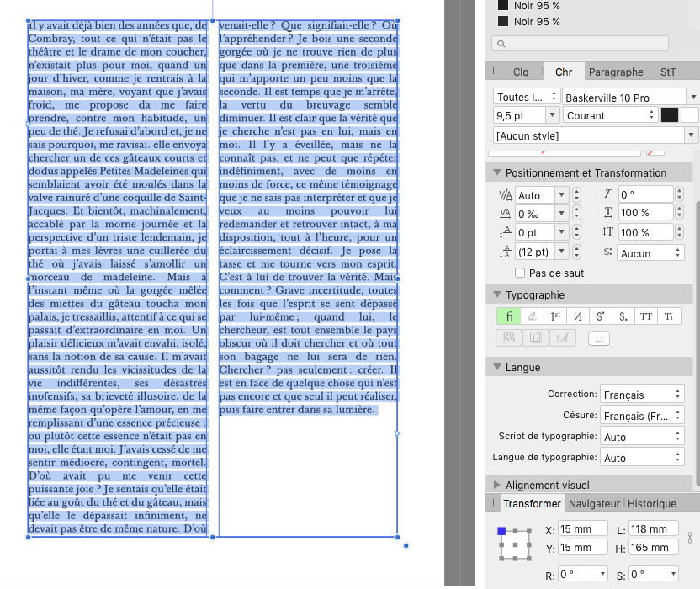Toggle ordinals (1st) typography button
The image size is (700, 589).
555,316
